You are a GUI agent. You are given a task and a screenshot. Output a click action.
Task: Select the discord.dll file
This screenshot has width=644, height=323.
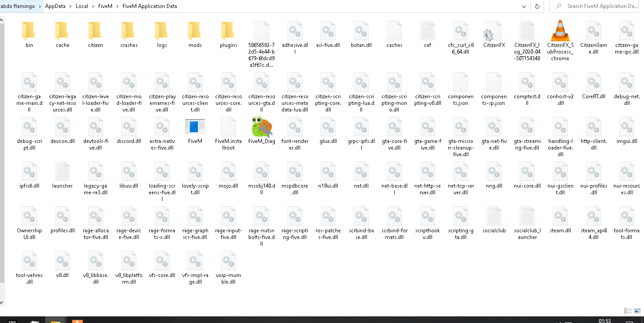tap(129, 131)
